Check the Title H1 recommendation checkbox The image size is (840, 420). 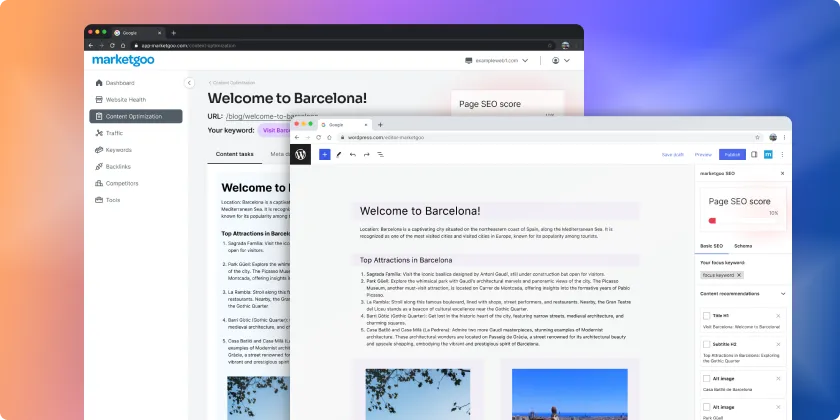706,315
